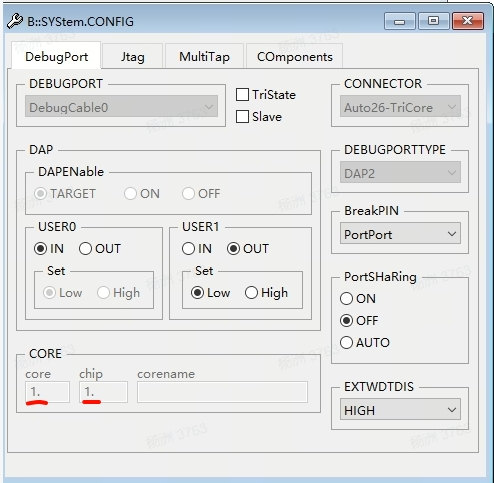Screen dimensions: 494x483
Task: Click the chip number field
Action: pos(103,392)
